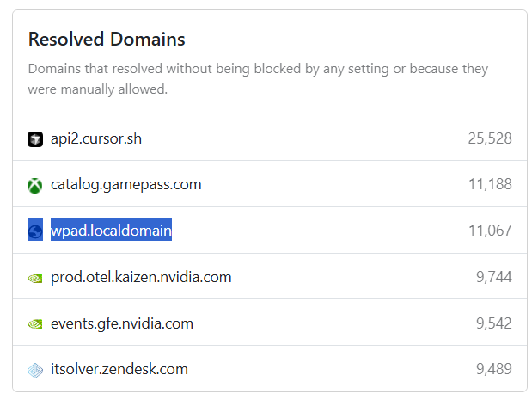Image resolution: width=532 pixels, height=400 pixels.
Task: Click the 11,067 count for wpad.localdomain
Action: [x=490, y=231]
